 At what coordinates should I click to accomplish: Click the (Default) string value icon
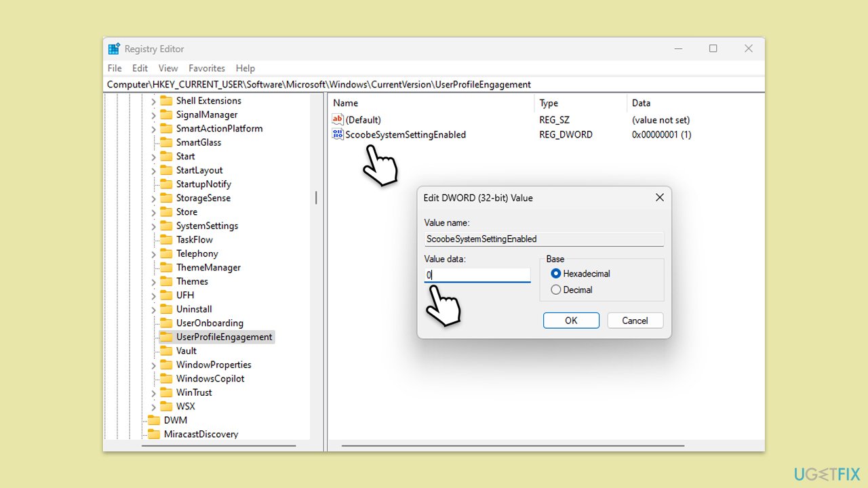[338, 120]
